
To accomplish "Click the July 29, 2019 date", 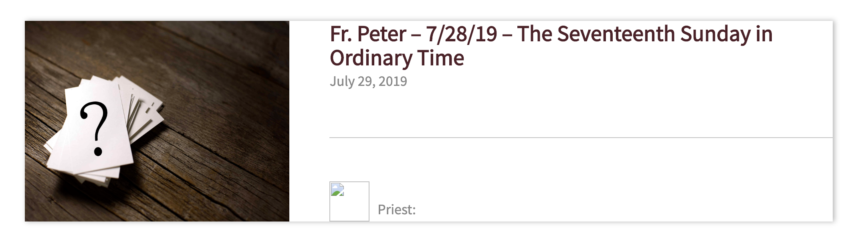I will (368, 81).
